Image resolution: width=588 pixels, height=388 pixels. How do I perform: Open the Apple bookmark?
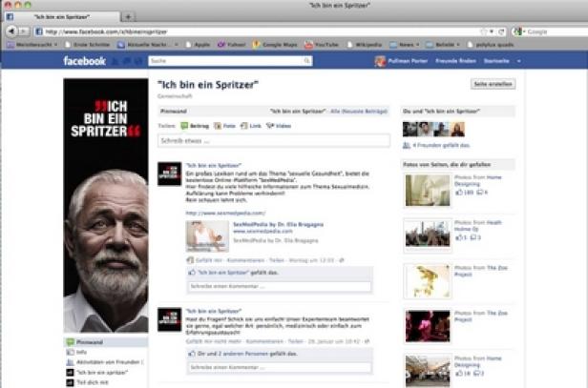pyautogui.click(x=198, y=45)
